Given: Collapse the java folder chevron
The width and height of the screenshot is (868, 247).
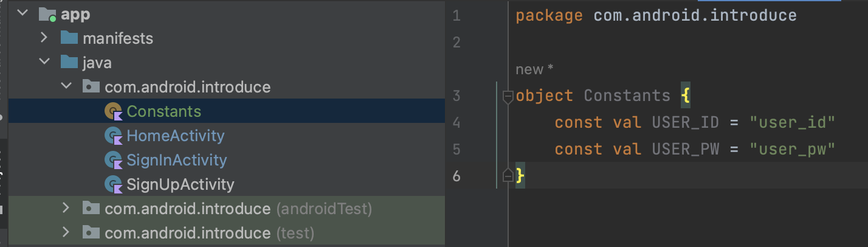Looking at the screenshot, I should pos(44,62).
